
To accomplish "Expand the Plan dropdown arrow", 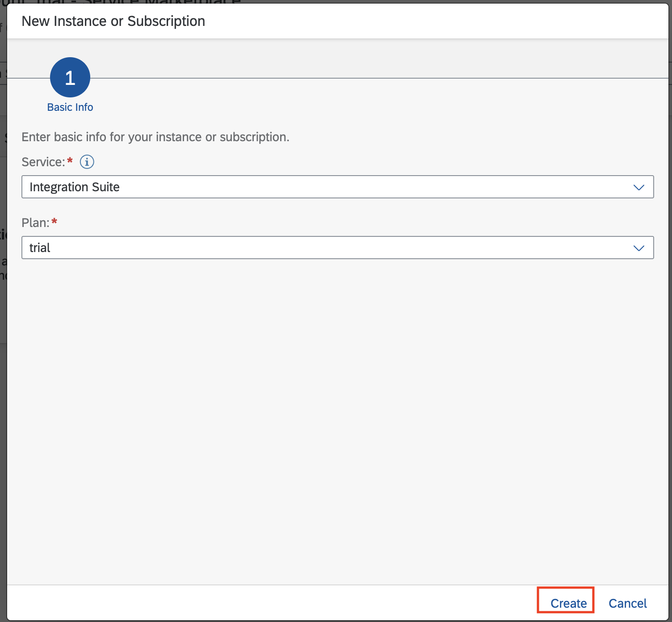I will [639, 248].
